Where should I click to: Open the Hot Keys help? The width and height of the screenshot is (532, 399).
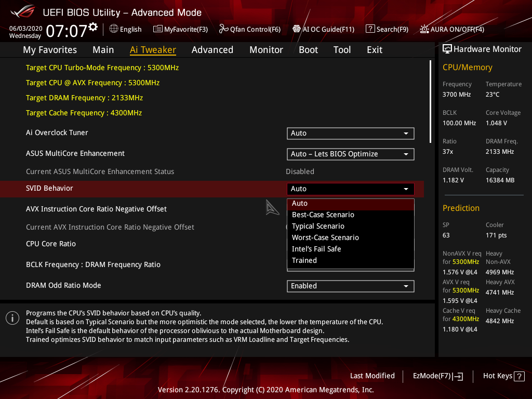[x=503, y=376]
